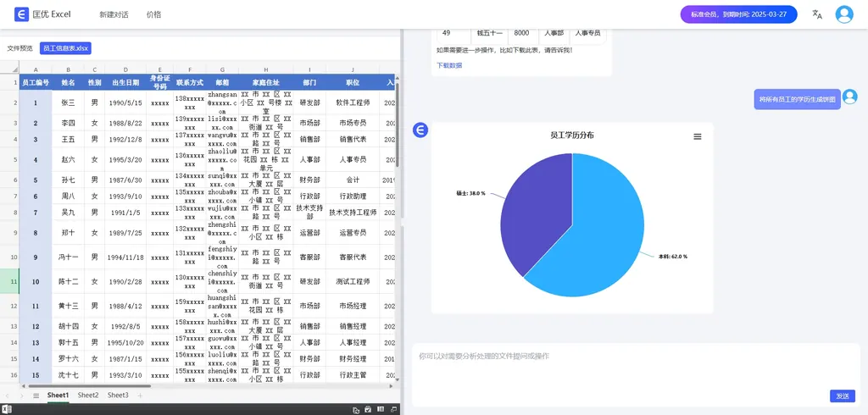Switch to Sheet2 tab
The image size is (868, 415).
pyautogui.click(x=88, y=396)
